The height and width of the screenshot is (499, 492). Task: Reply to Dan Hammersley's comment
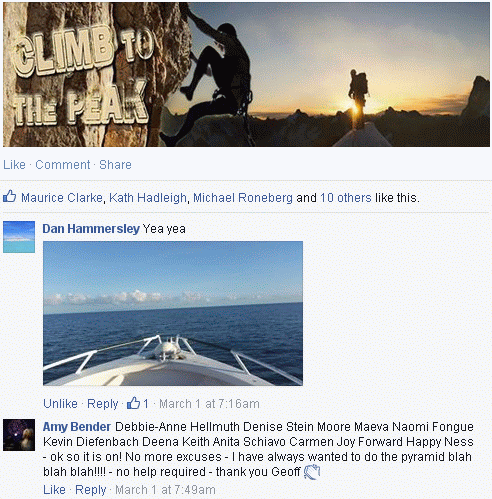click(103, 404)
